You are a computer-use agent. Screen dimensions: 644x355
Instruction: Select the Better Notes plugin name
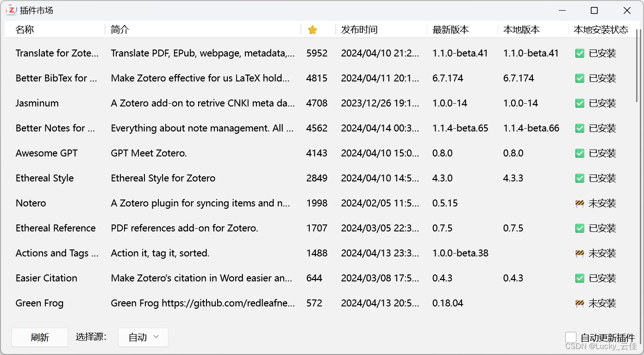coord(55,128)
